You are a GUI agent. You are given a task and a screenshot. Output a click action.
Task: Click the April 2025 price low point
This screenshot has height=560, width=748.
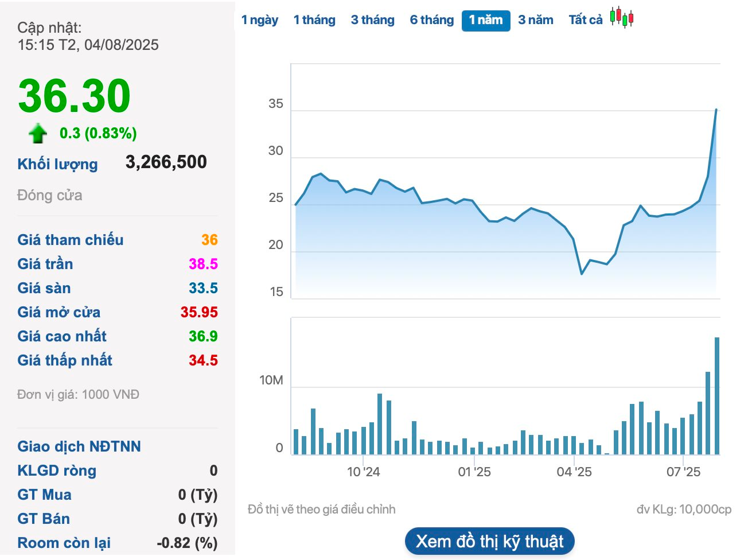click(582, 274)
